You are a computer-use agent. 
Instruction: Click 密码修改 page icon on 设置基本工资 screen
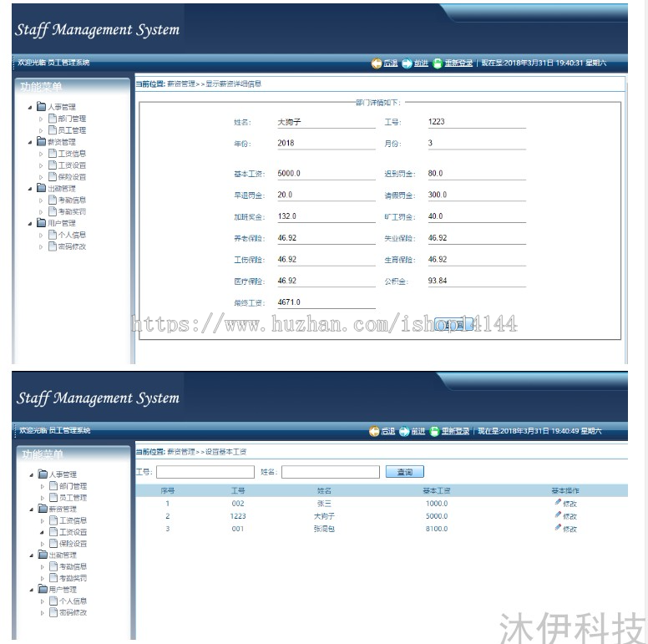53,612
